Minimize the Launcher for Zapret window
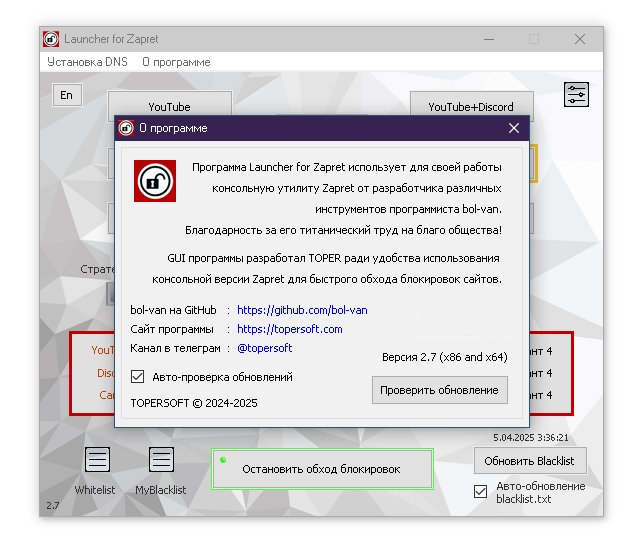The image size is (638, 548). pos(489,39)
